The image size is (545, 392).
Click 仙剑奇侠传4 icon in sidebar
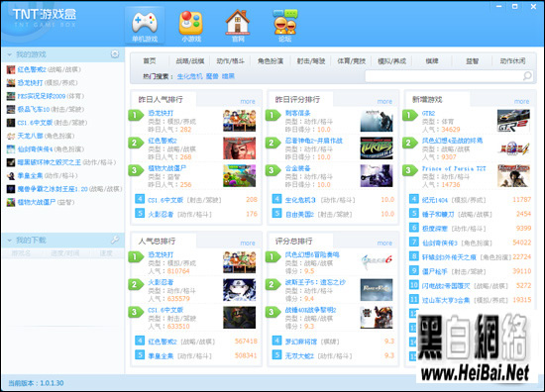tap(11, 148)
